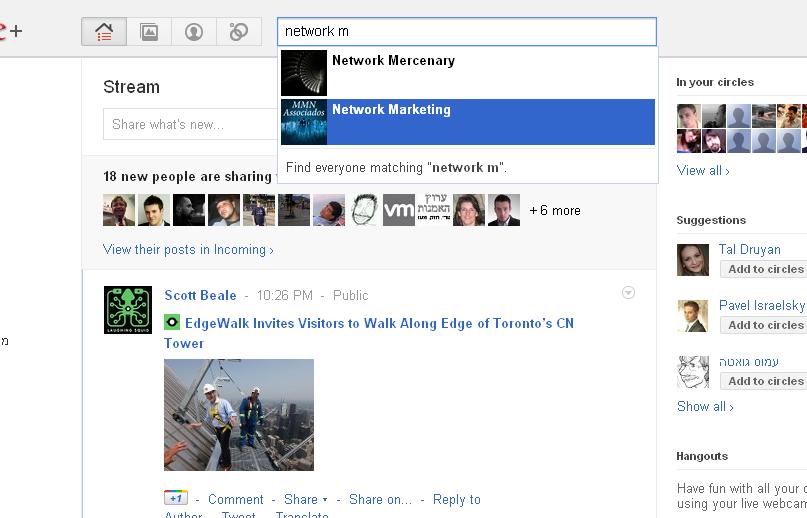Click the Stream heading
The width and height of the screenshot is (807, 518).
click(x=131, y=87)
